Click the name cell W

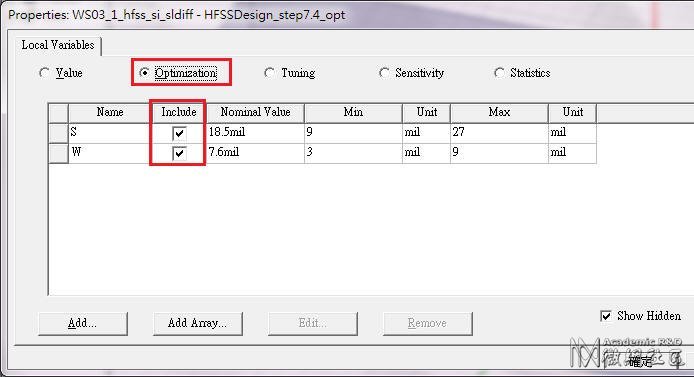[110, 153]
